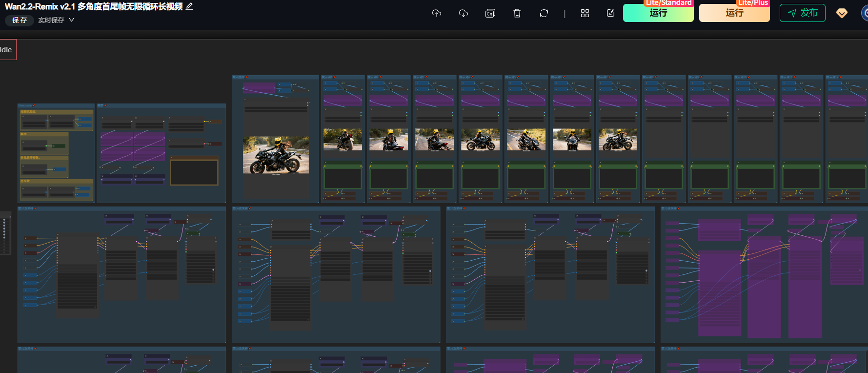Click the 保存 save button
Viewport: 868px width, 373px height.
(x=20, y=20)
